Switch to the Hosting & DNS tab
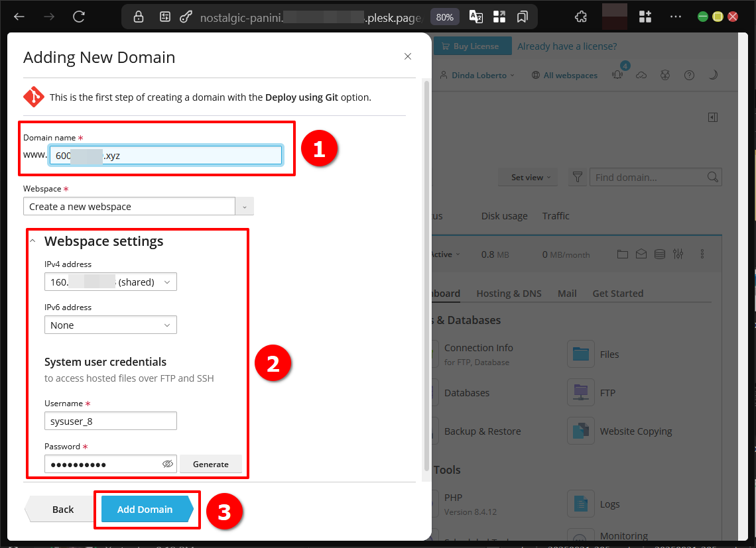 coord(509,294)
